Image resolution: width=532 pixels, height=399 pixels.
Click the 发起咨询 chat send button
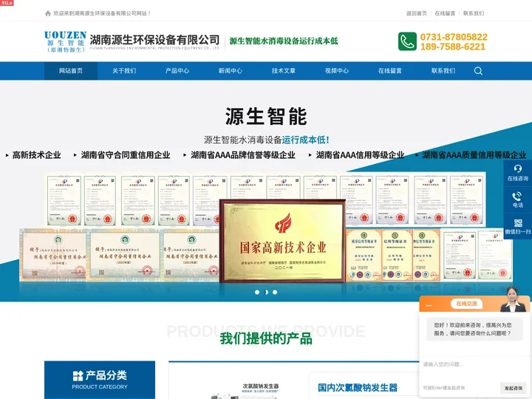pyautogui.click(x=514, y=388)
